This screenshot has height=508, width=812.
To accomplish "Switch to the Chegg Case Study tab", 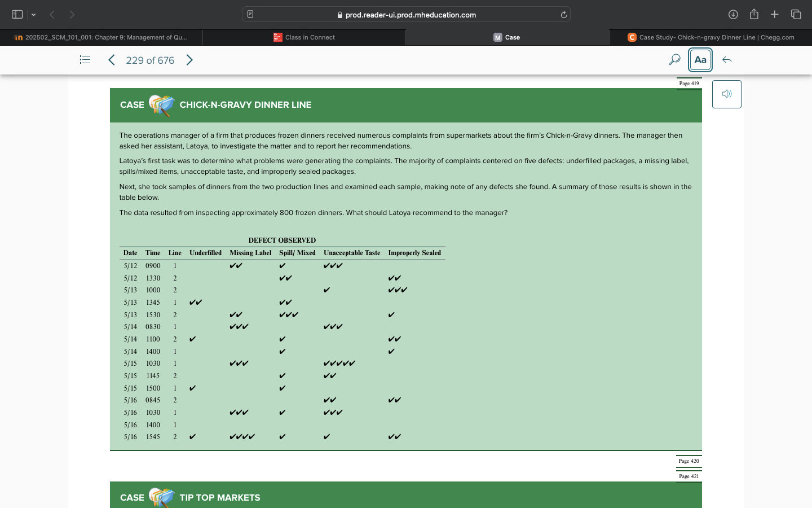I will pos(710,37).
